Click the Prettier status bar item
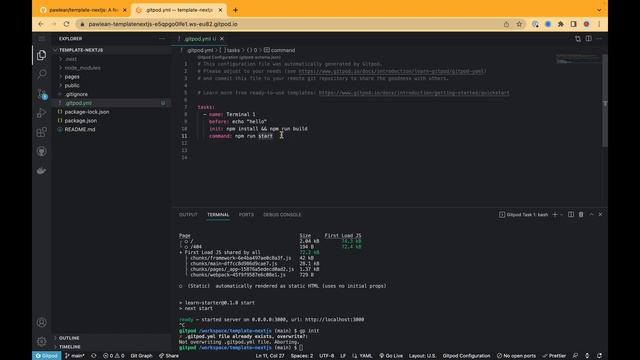The height and width of the screenshot is (360, 640). pos(554,356)
